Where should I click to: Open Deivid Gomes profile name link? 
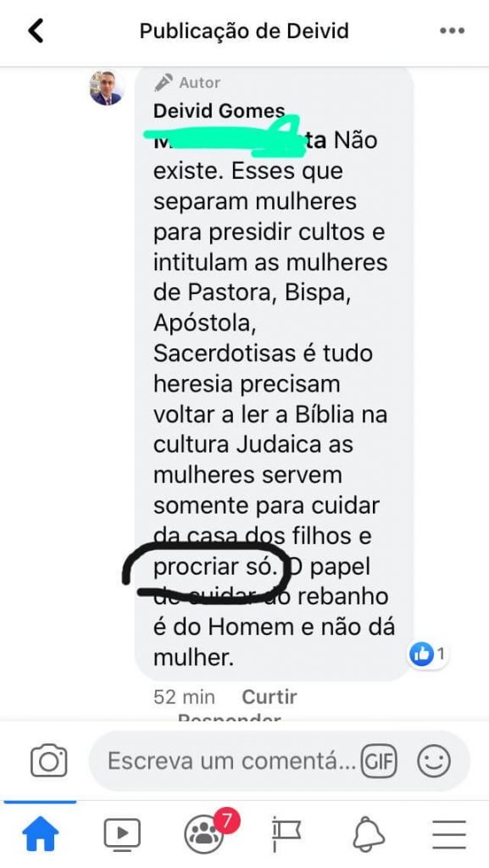coord(219,111)
